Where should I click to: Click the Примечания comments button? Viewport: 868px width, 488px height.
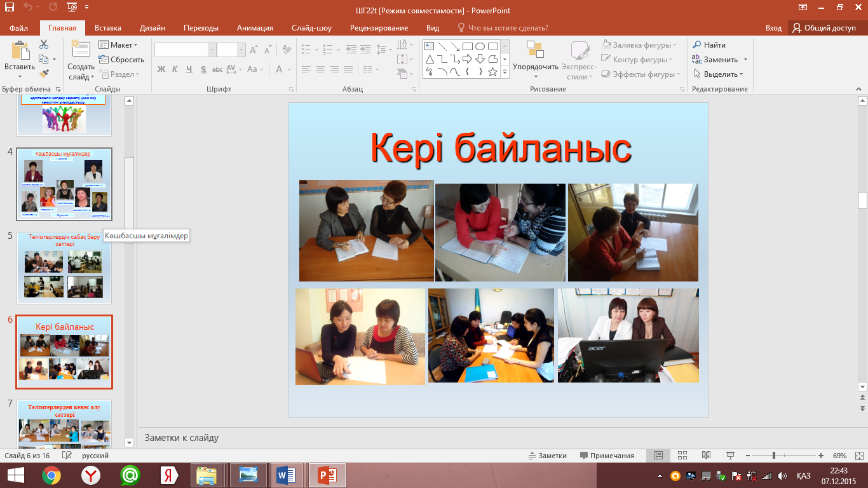(x=607, y=456)
